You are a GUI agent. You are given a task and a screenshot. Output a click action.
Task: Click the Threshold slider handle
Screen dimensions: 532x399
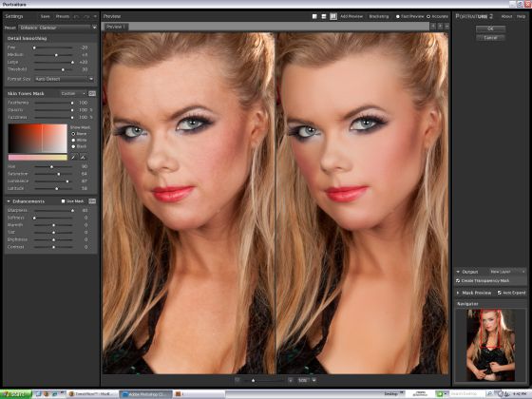[x=63, y=69]
